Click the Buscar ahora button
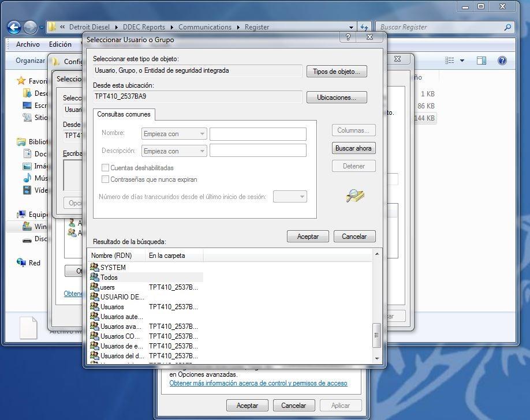The image size is (530, 420). pyautogui.click(x=353, y=148)
